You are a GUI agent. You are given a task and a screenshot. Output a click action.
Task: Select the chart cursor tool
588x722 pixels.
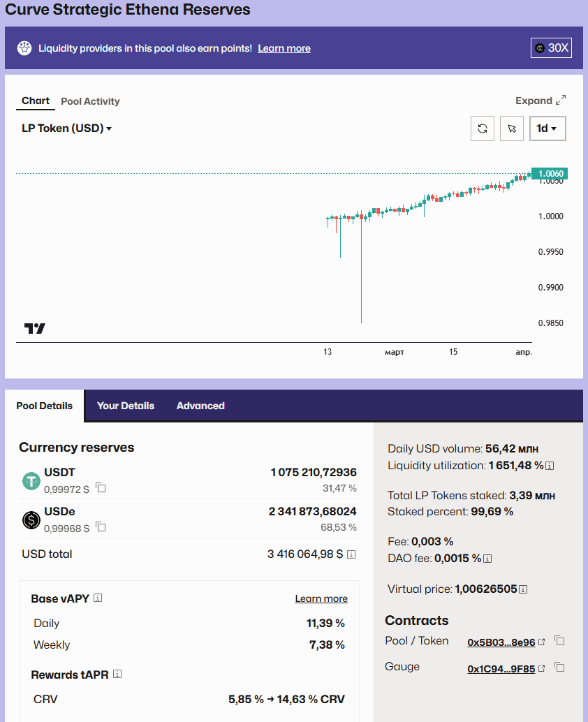tap(512, 128)
